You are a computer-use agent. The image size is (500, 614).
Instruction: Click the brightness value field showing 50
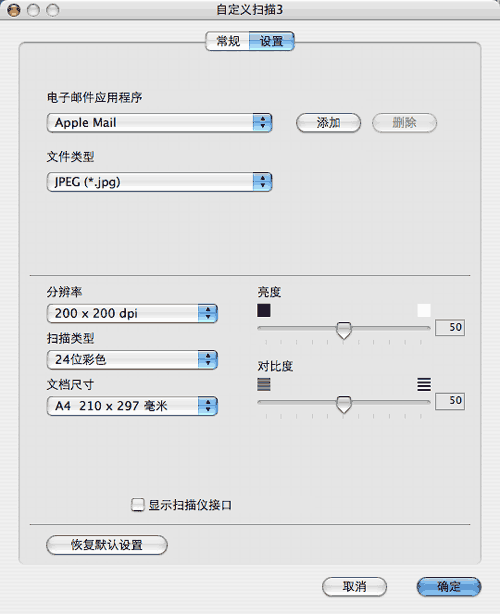tap(450, 327)
